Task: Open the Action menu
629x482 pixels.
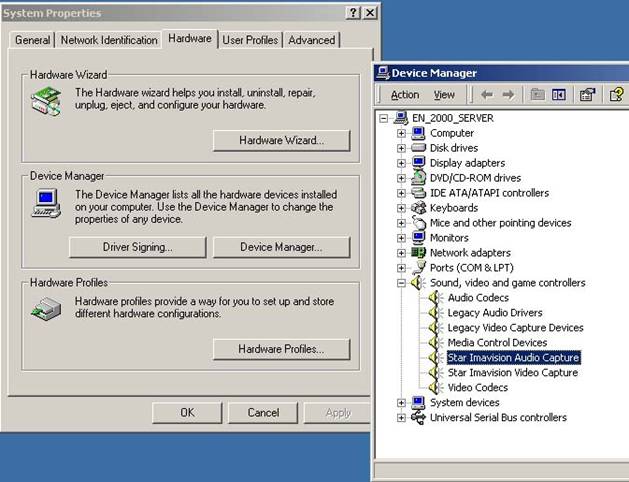Action: coord(405,95)
